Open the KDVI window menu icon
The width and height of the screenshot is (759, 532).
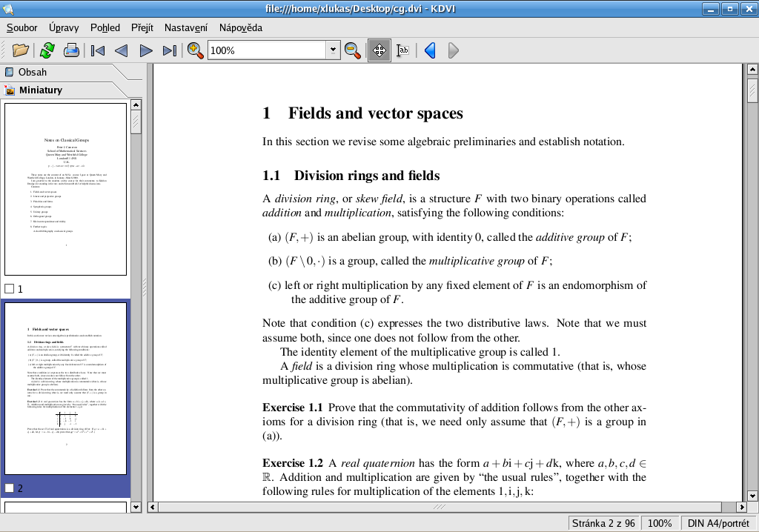coord(7,9)
